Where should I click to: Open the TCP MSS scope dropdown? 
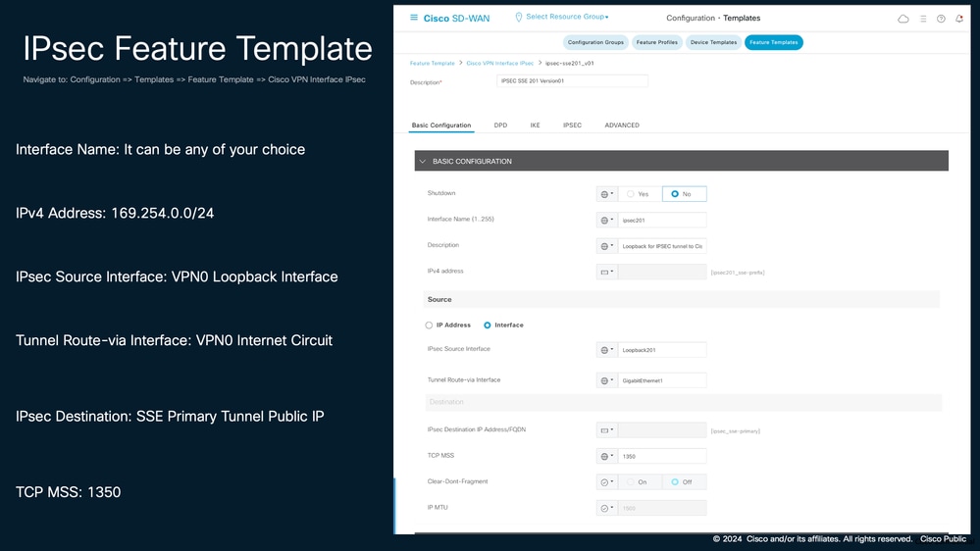tap(607, 457)
